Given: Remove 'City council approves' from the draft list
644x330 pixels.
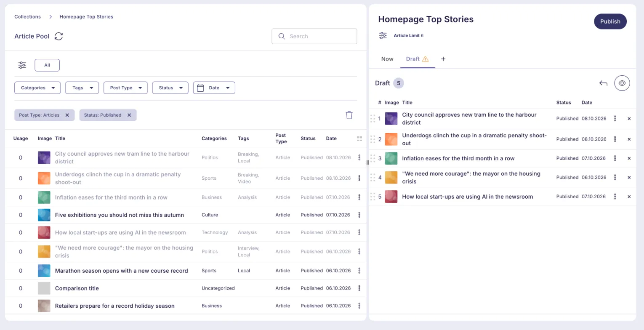Looking at the screenshot, I should click(629, 119).
